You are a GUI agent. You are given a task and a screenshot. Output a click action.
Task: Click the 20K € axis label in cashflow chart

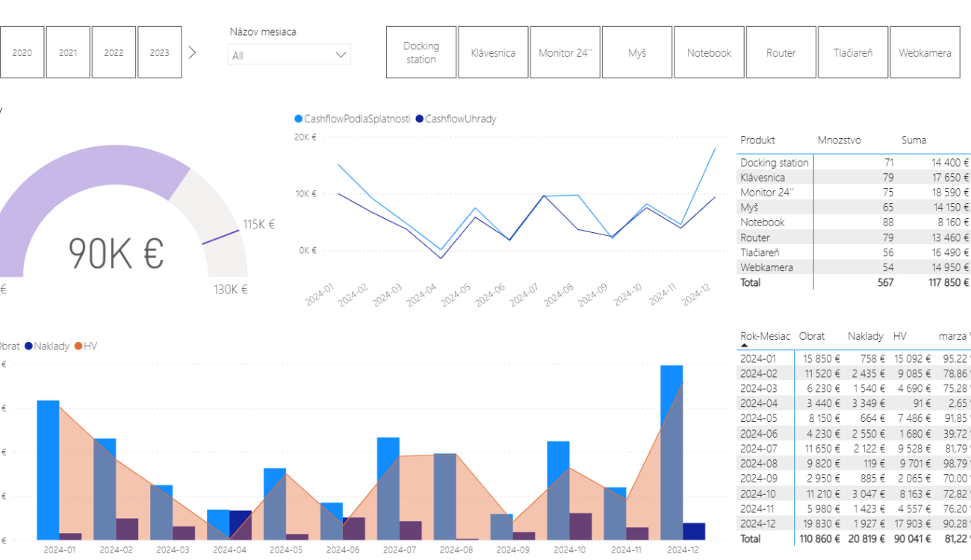[x=305, y=137]
